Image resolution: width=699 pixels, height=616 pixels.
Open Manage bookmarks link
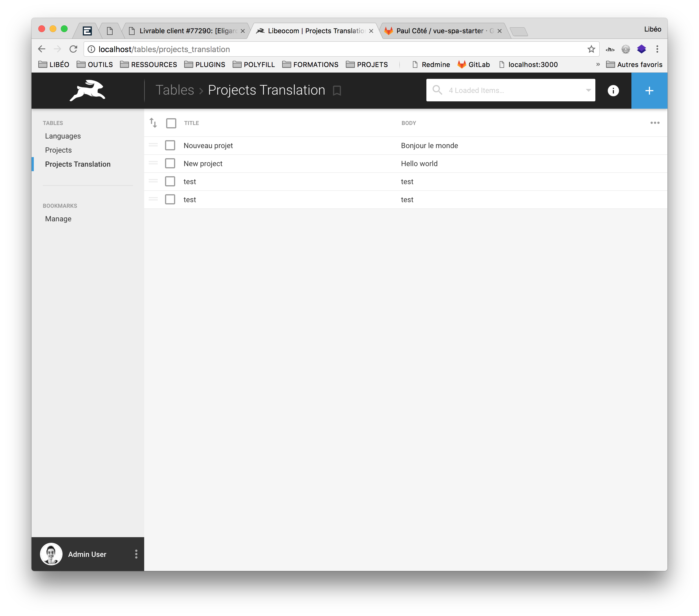(58, 219)
